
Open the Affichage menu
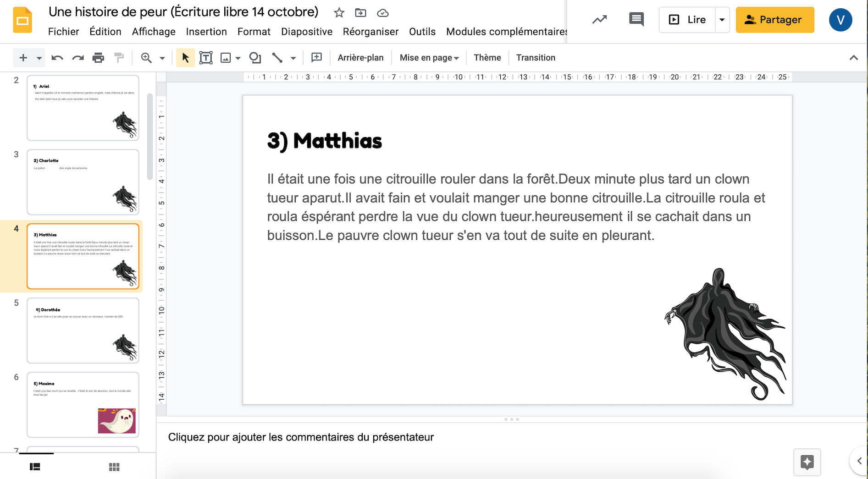click(x=154, y=32)
